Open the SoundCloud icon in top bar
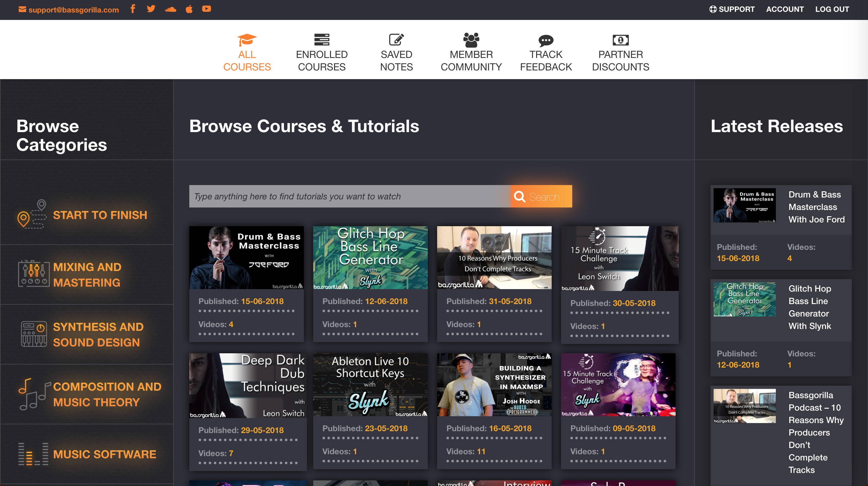The image size is (868, 486). [171, 9]
